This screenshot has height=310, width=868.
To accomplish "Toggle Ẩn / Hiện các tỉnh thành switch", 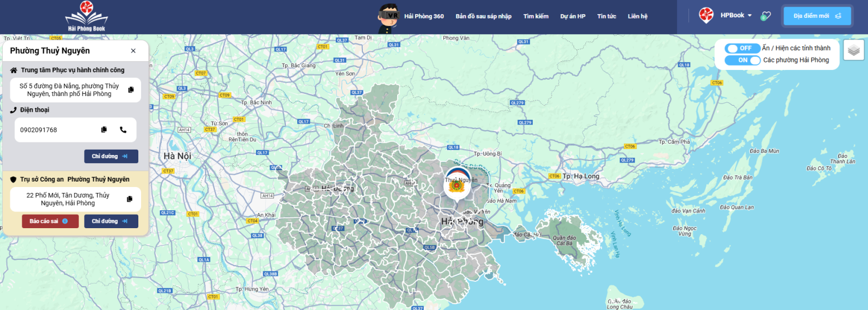I will point(742,48).
